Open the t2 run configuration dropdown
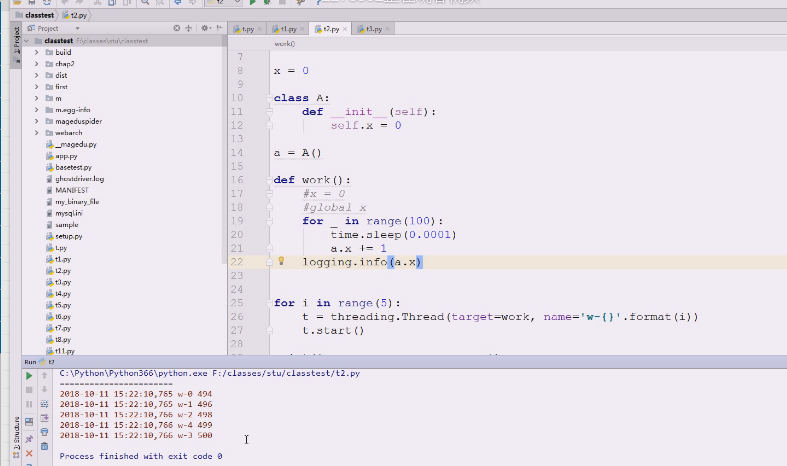Screen dimensions: 787x466 click(224, 2)
